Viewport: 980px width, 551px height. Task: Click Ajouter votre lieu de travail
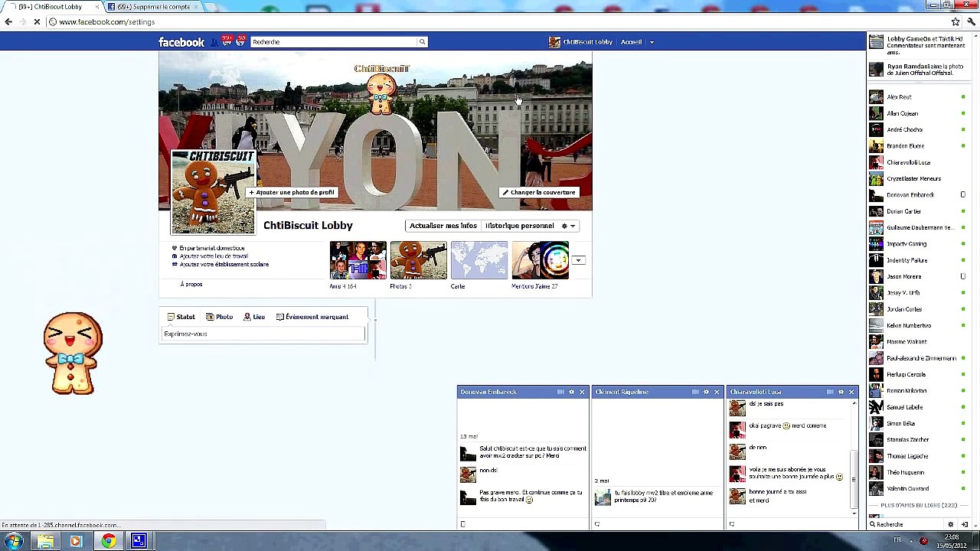pos(214,256)
